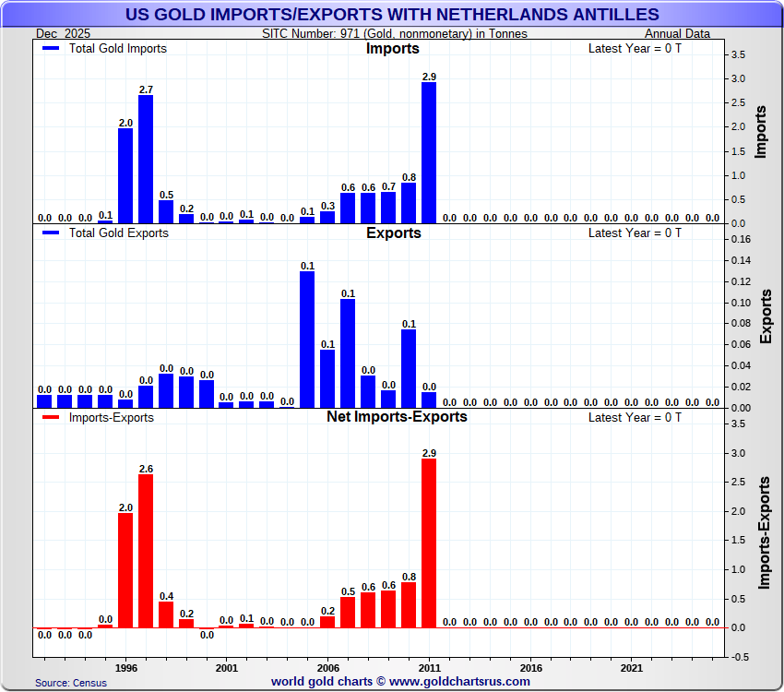Click the exports bar for 2007
784x692 pixels.
(348, 353)
